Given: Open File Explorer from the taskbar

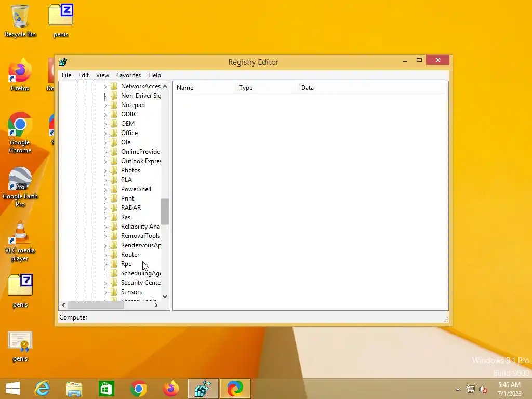Looking at the screenshot, I should click(x=74, y=389).
